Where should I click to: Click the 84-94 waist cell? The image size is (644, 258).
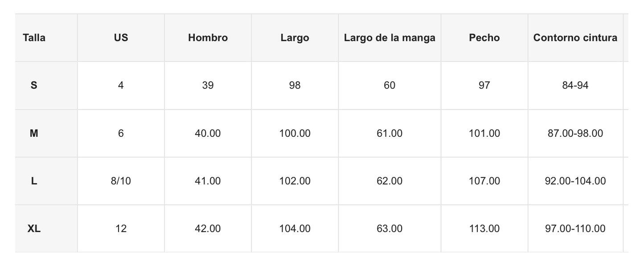coord(575,86)
